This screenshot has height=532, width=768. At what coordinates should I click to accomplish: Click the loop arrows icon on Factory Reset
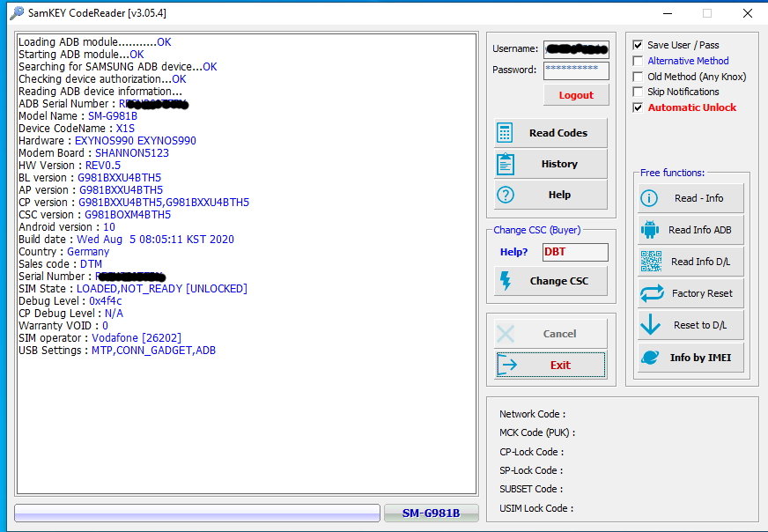tap(652, 293)
